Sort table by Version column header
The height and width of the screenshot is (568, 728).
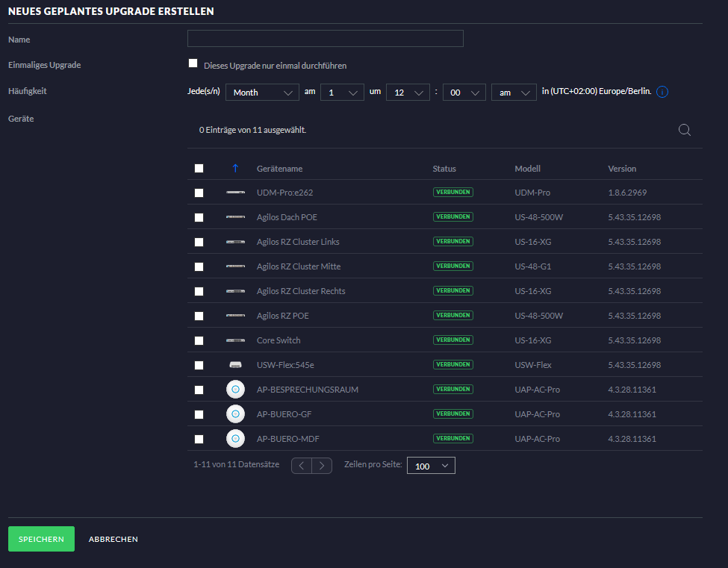pyautogui.click(x=622, y=169)
